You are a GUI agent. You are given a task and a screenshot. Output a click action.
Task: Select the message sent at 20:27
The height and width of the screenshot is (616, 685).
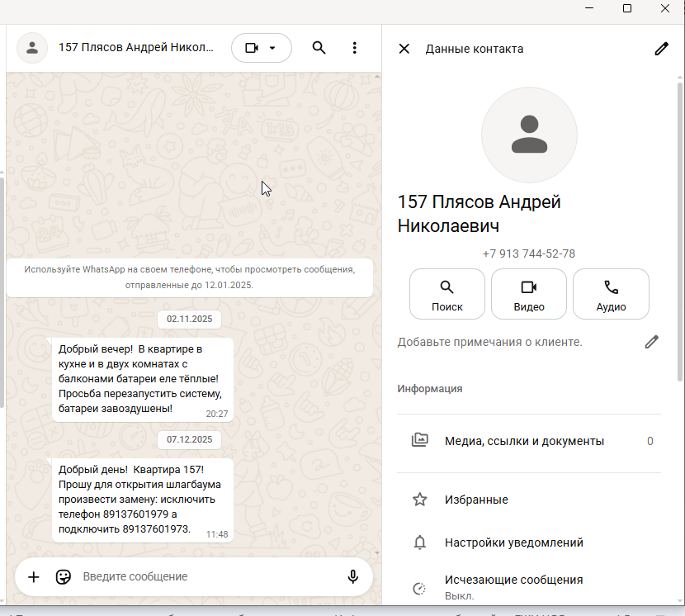143,380
